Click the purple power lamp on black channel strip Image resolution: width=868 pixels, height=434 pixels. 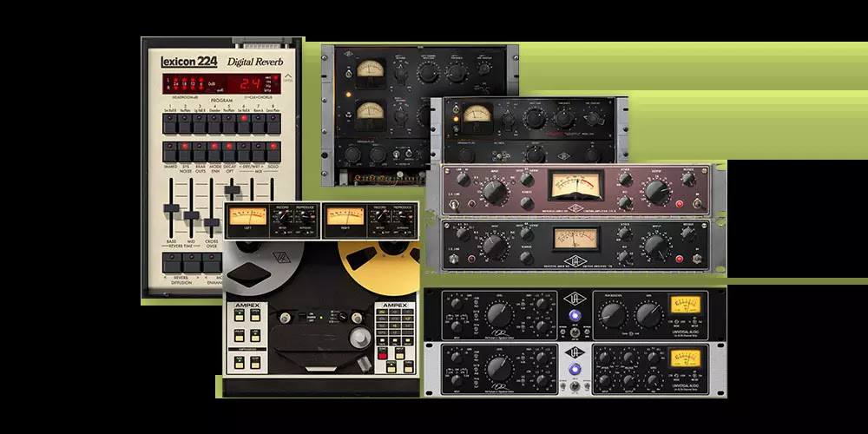tap(575, 316)
